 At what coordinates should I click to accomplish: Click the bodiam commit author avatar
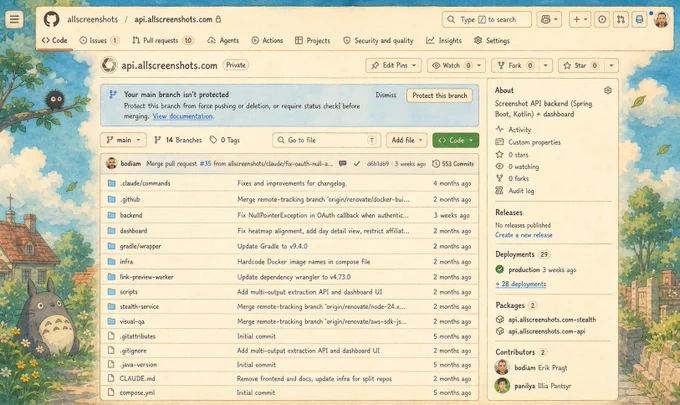pyautogui.click(x=111, y=163)
